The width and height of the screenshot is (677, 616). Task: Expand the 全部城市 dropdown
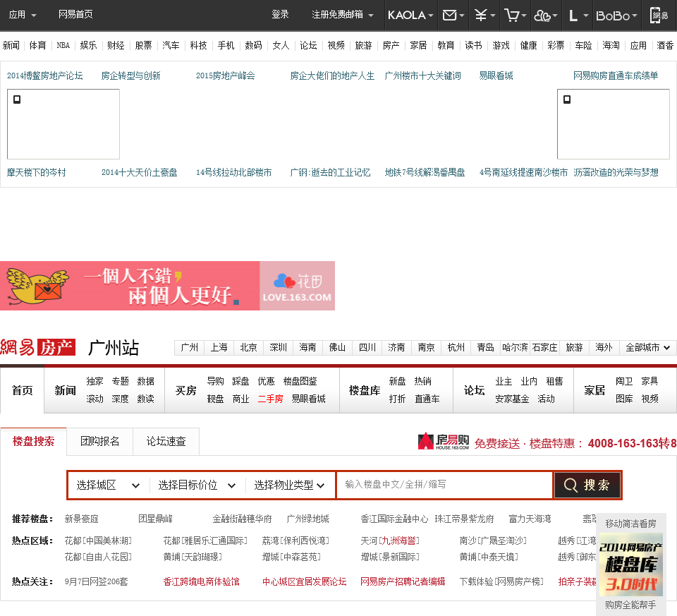coord(647,347)
